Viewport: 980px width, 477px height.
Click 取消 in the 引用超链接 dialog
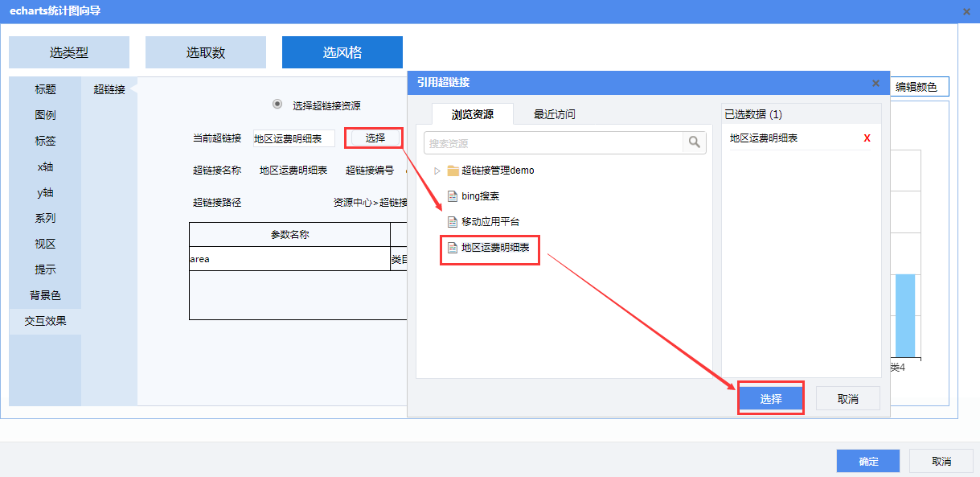coord(847,398)
